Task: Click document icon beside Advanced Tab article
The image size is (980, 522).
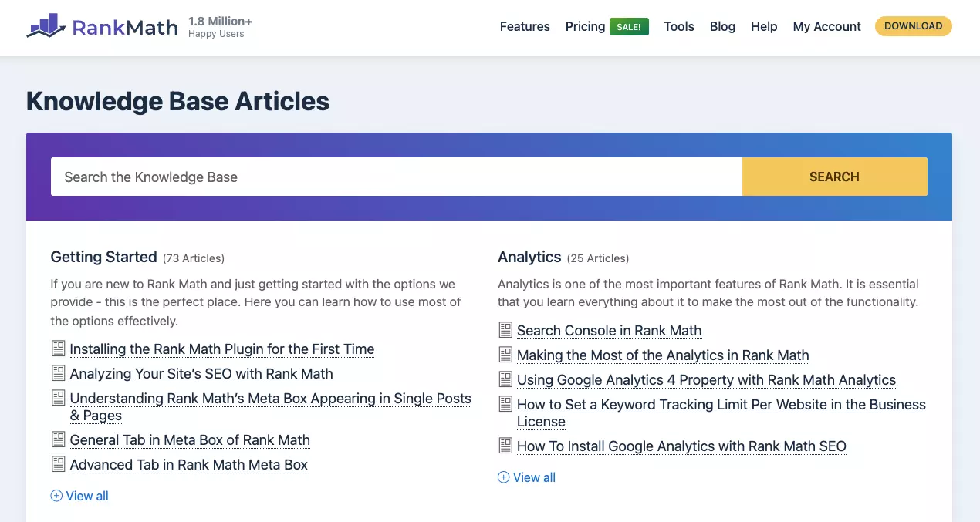Action: click(x=58, y=464)
